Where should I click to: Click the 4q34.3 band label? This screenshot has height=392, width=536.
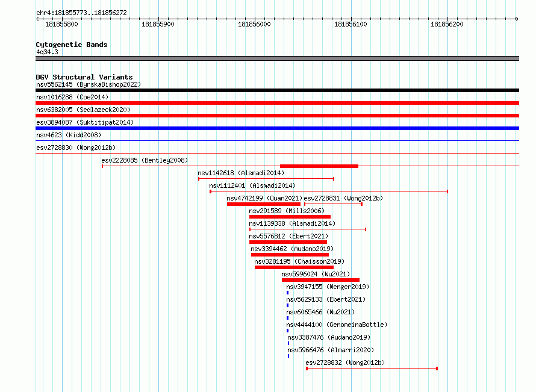[x=47, y=52]
